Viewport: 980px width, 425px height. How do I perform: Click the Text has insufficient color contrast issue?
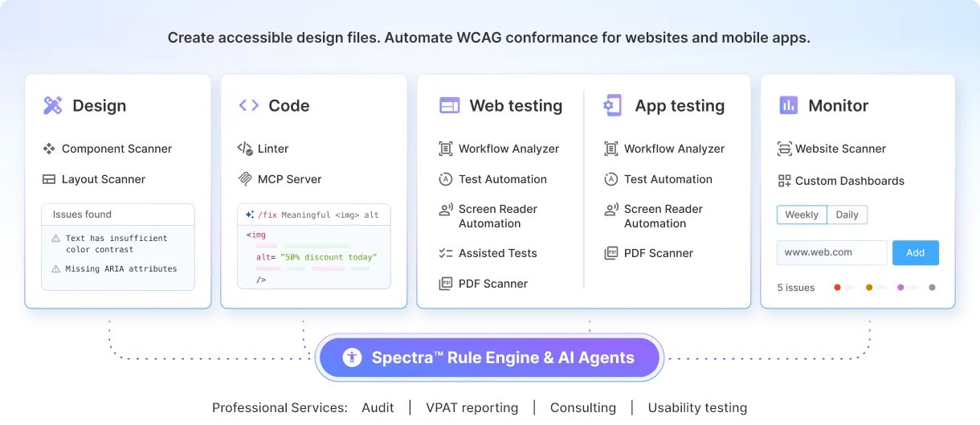coord(116,243)
